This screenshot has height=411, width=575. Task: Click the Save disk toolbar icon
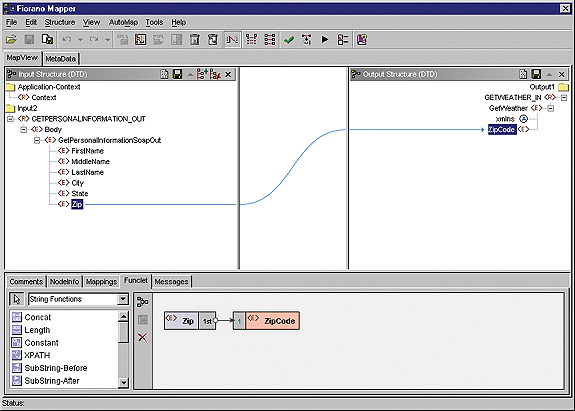[x=29, y=39]
